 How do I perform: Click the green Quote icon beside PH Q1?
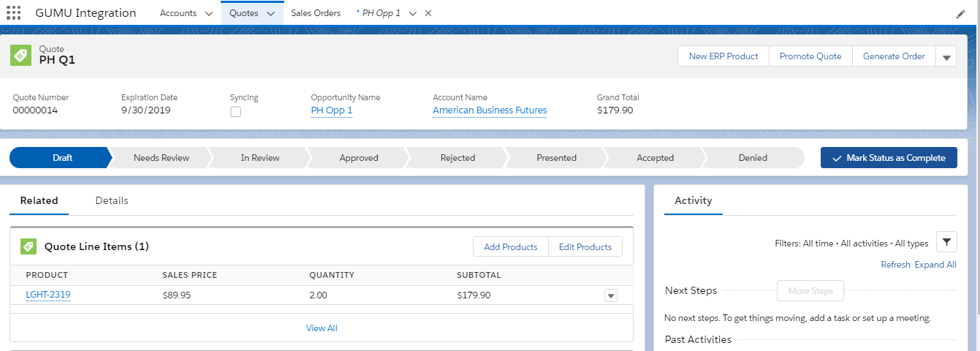click(20, 56)
